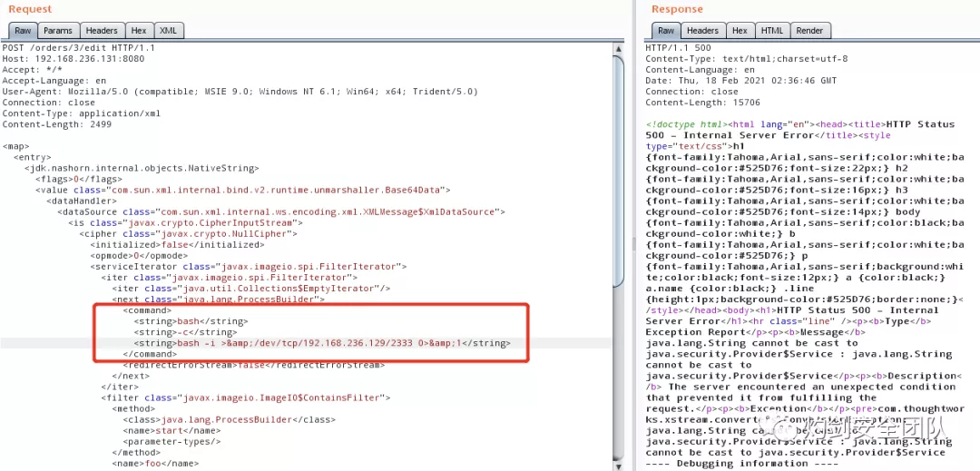Click the request pane scroll-up arrow

[x=619, y=49]
